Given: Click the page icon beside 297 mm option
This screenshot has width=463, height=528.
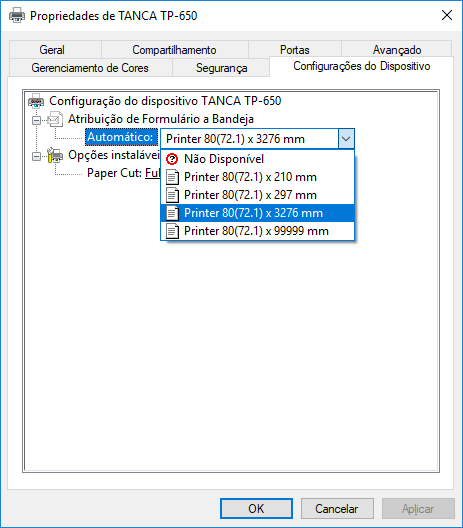Looking at the screenshot, I should coord(172,195).
